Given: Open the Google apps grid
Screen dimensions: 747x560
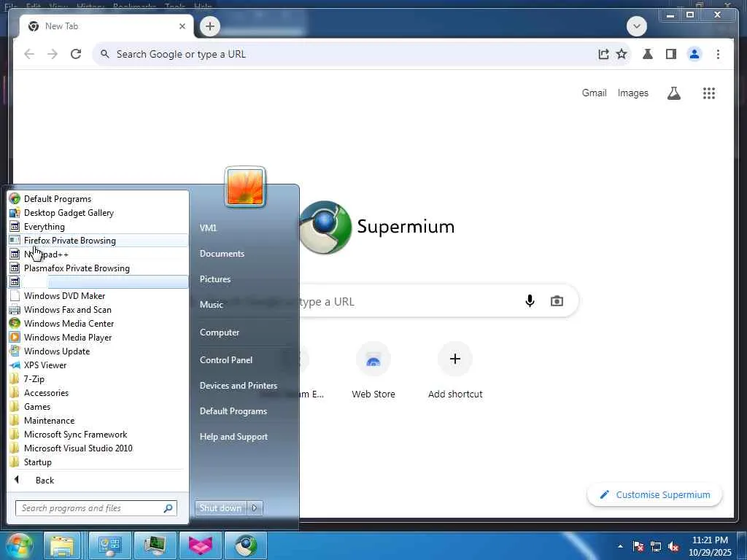Looking at the screenshot, I should (x=709, y=93).
